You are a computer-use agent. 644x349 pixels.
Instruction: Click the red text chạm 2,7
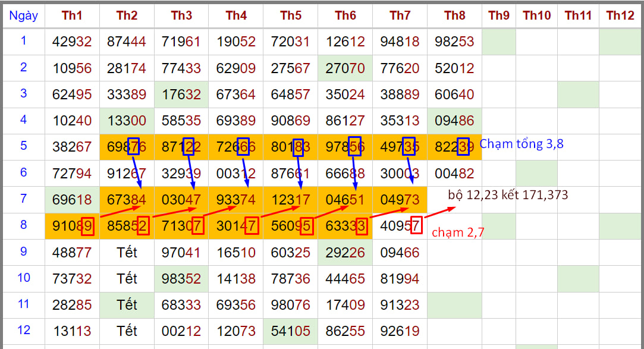458,232
